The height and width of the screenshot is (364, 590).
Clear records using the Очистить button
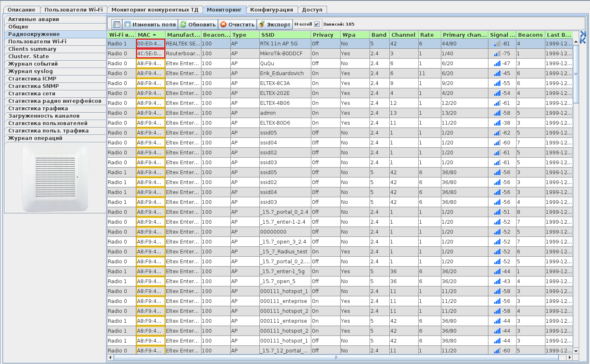click(x=237, y=25)
